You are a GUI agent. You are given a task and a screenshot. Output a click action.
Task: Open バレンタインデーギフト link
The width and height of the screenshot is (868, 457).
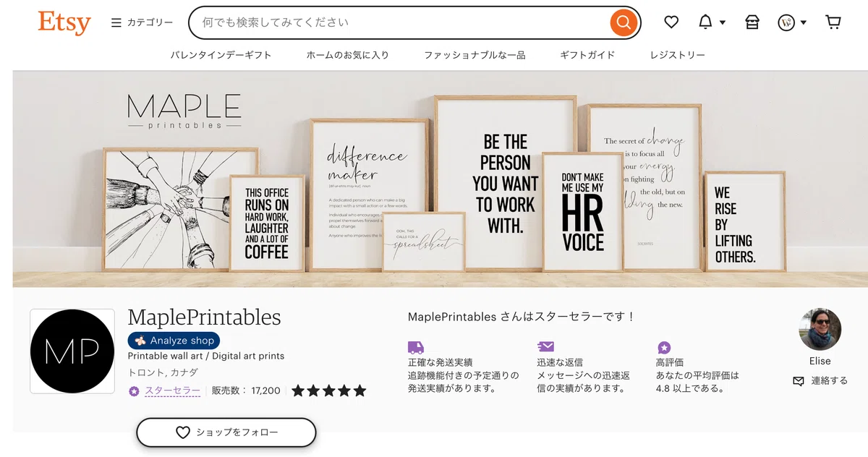[x=221, y=55]
